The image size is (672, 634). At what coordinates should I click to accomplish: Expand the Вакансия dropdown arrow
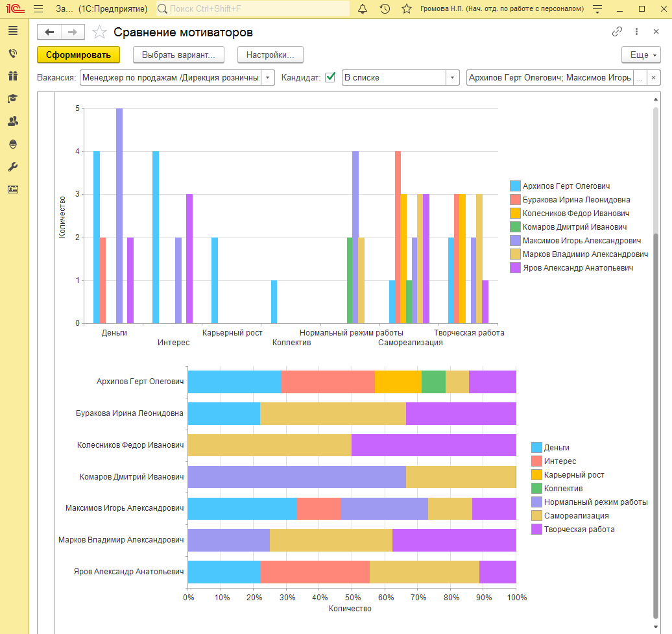pyautogui.click(x=268, y=78)
